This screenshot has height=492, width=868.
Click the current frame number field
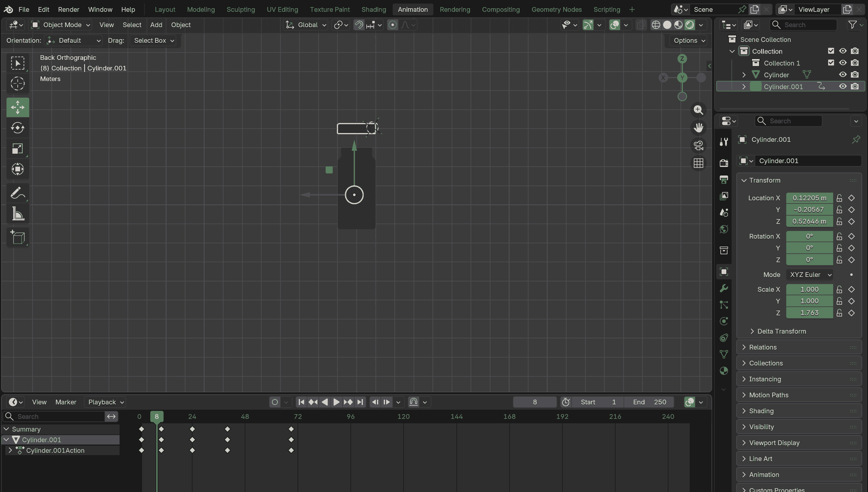[x=534, y=402]
